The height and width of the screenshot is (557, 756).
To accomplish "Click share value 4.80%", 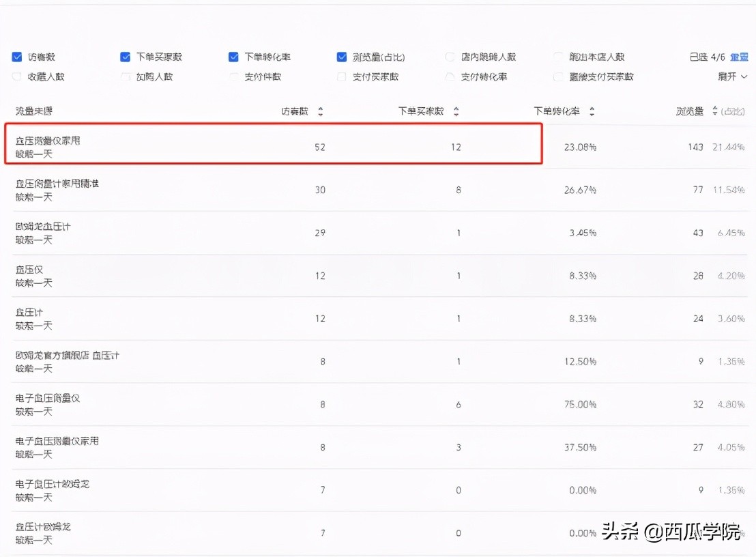I will tap(731, 405).
